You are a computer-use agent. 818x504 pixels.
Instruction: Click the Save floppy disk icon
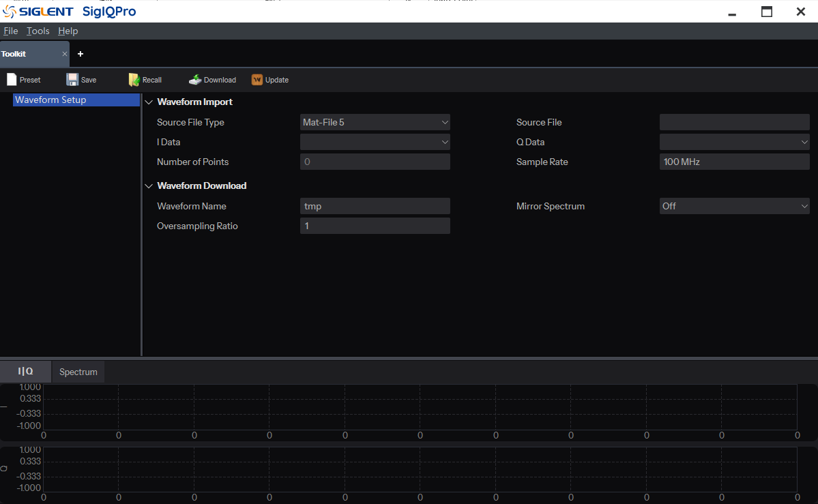tap(72, 79)
